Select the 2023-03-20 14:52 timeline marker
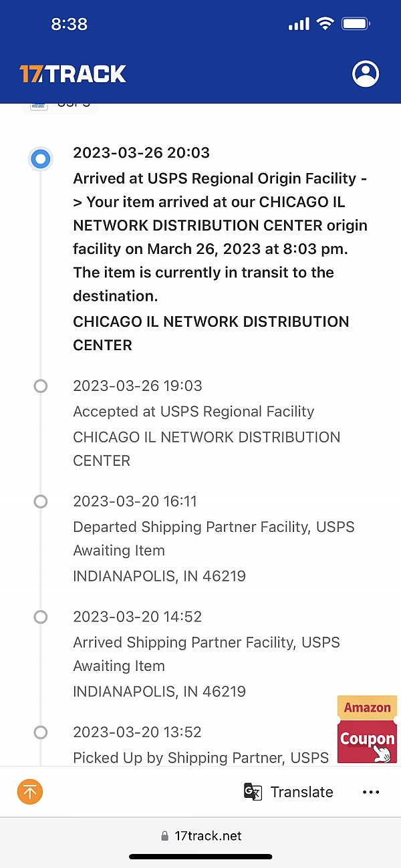 tap(41, 617)
